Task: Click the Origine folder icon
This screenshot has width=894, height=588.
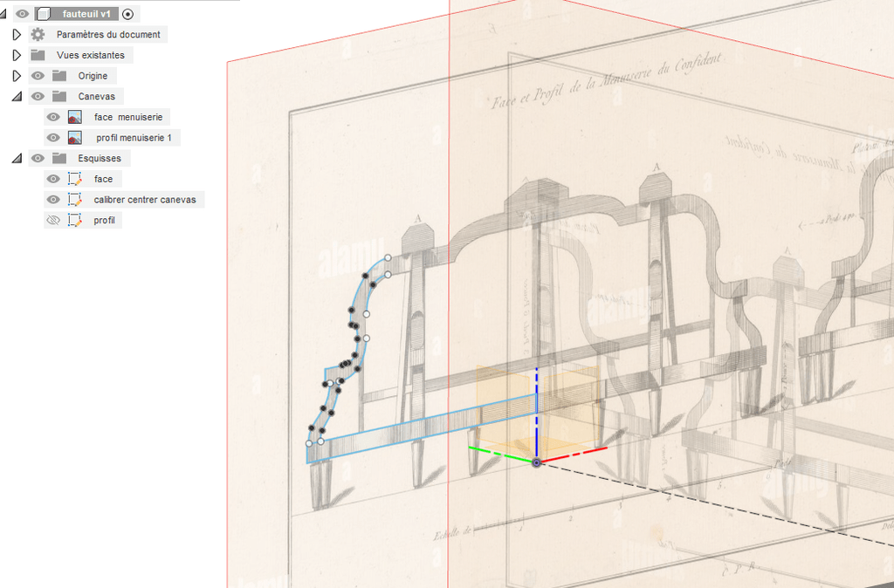Action: [x=59, y=76]
